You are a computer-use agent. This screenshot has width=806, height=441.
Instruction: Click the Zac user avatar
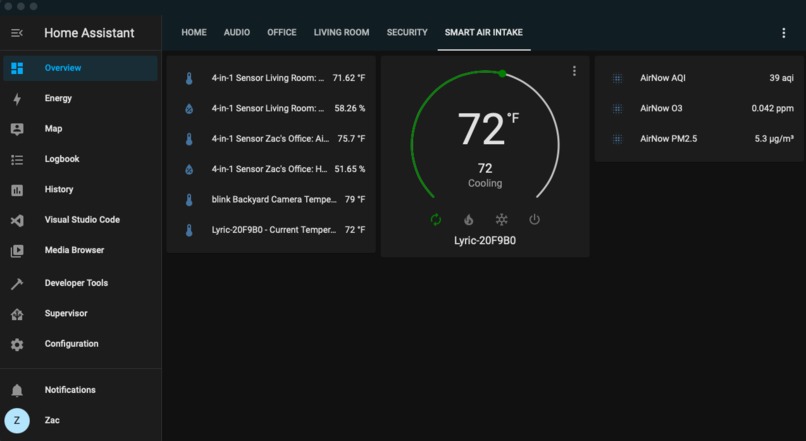pos(17,420)
